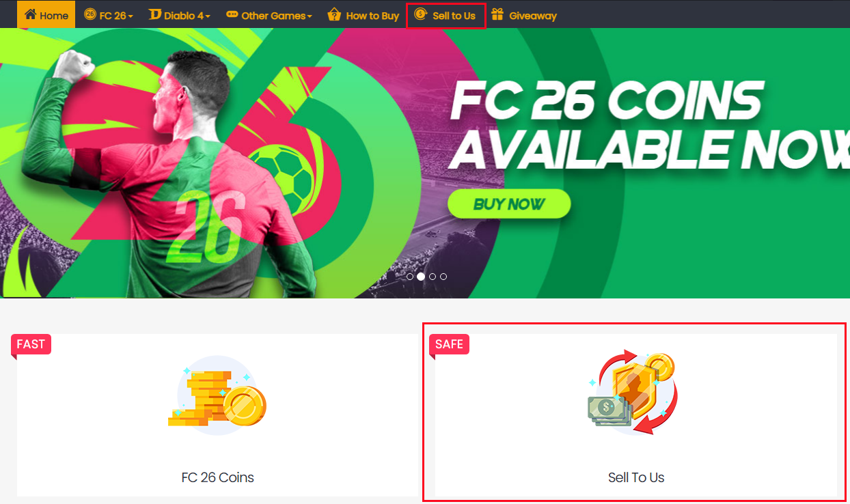The height and width of the screenshot is (504, 850).
Task: Click the Sell To Us shield-and-cash illustration
Action: click(x=633, y=393)
